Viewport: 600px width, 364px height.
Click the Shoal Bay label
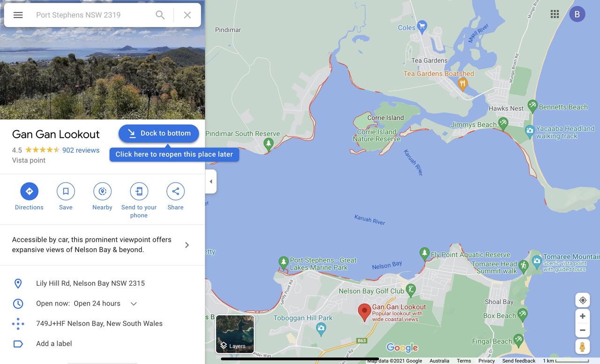[499, 302]
